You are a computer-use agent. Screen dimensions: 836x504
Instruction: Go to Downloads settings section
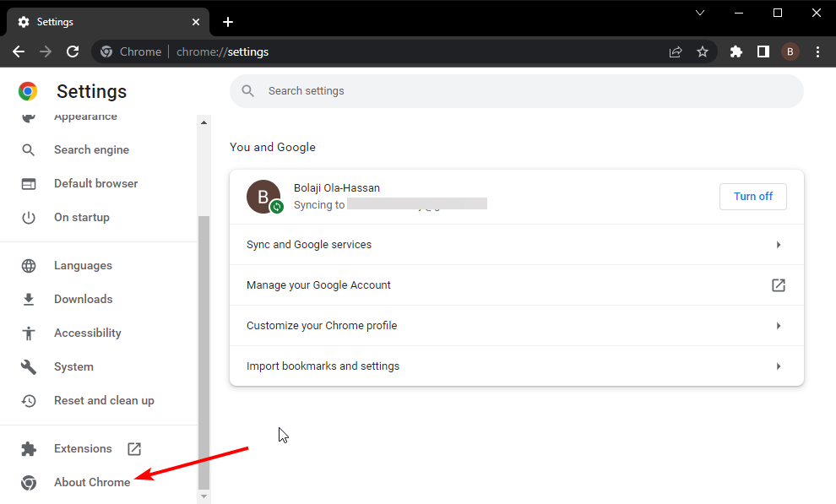[x=83, y=299]
